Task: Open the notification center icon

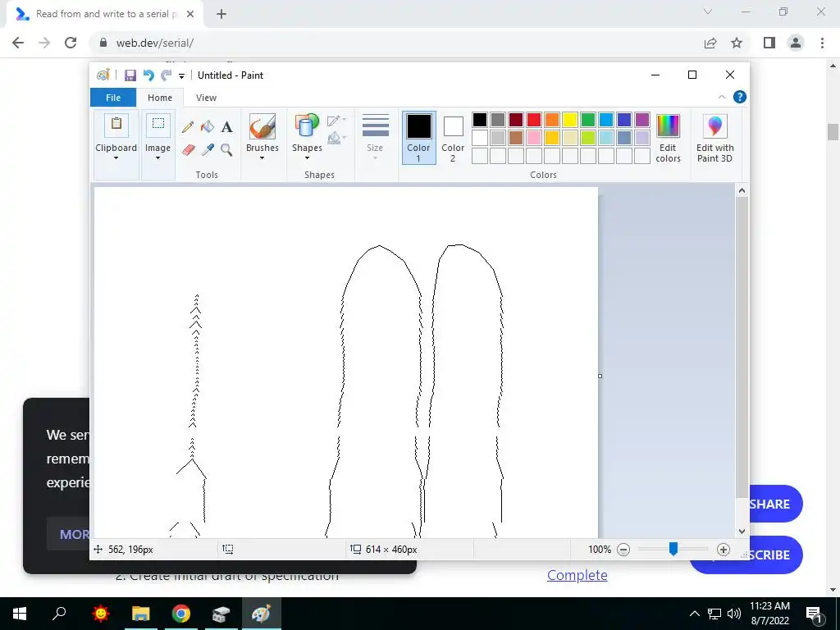Action: click(x=813, y=614)
